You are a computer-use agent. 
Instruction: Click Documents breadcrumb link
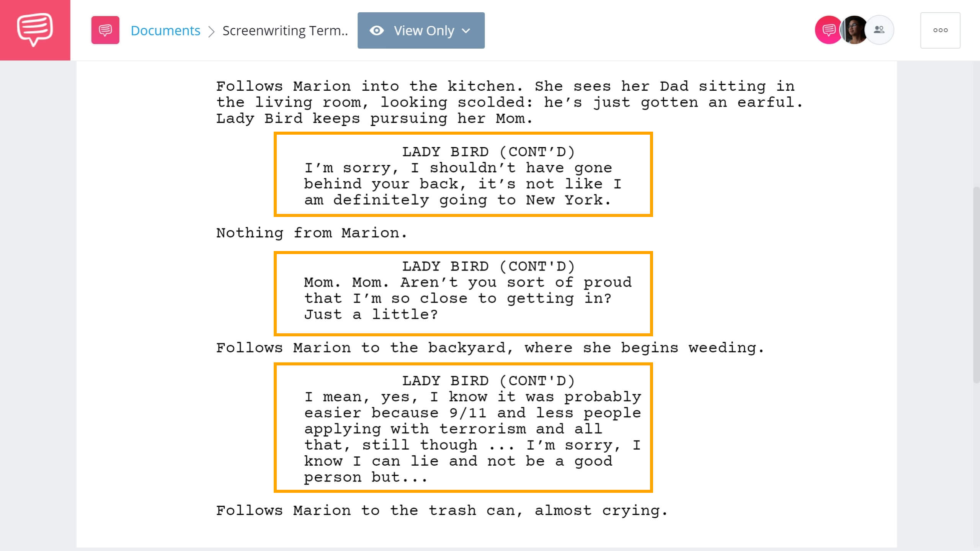165,30
